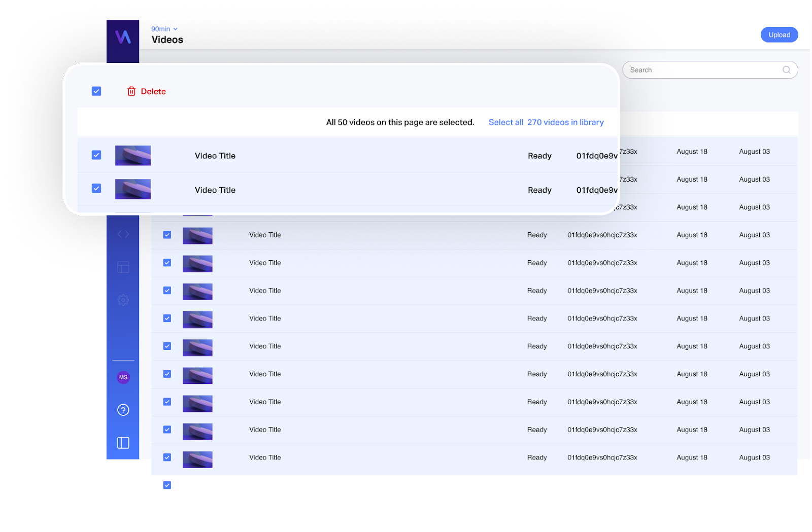Open the layout panel icon in the sidebar
Image resolution: width=812 pixels, height=532 pixels.
[x=123, y=267]
